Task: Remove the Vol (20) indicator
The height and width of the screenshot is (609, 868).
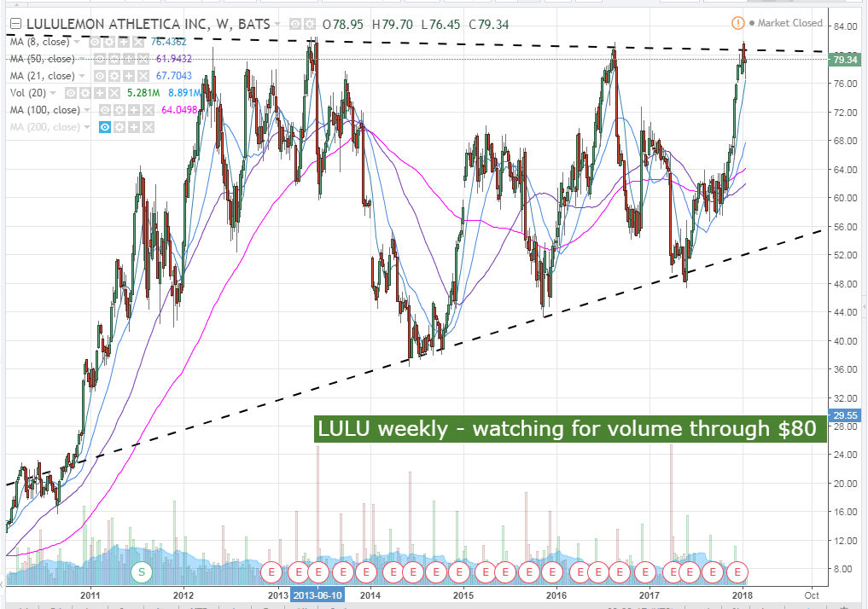Action: pos(114,93)
